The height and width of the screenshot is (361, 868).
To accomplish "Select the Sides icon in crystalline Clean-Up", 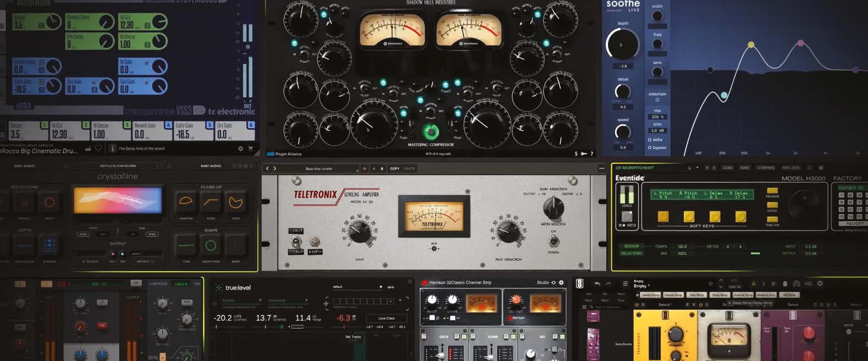I will click(x=211, y=201).
